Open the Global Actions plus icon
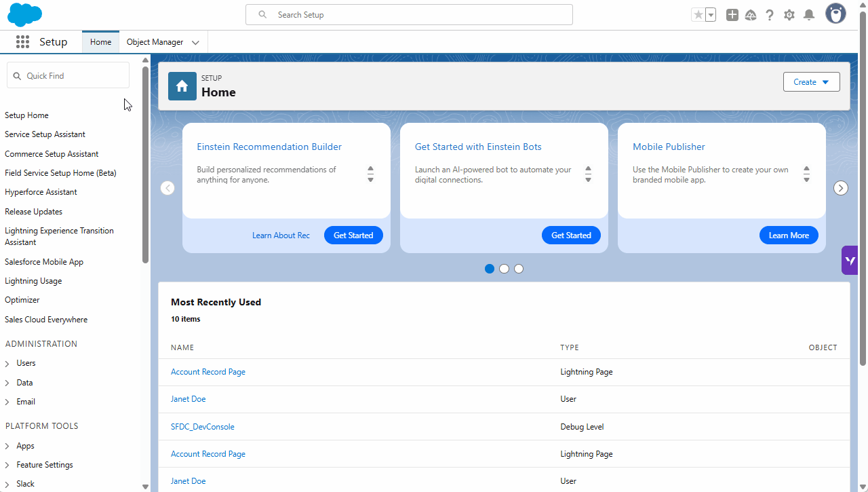 click(732, 15)
